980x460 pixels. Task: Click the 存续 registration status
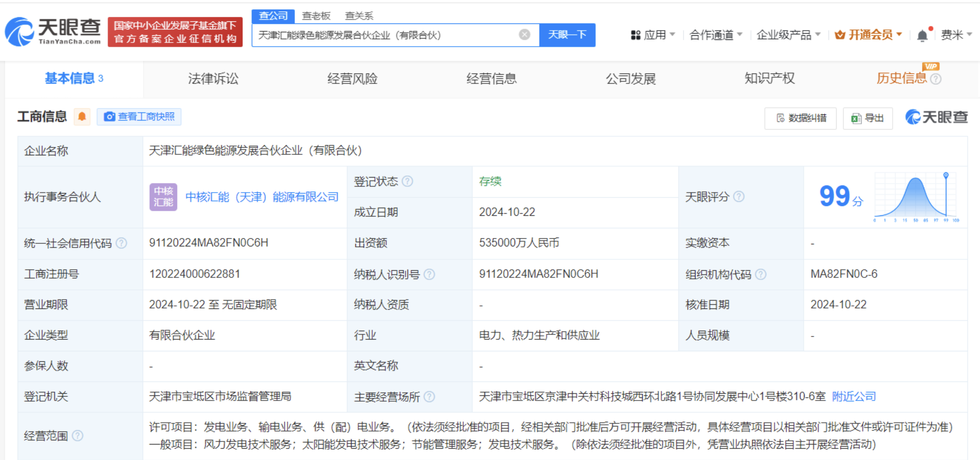pyautogui.click(x=490, y=181)
